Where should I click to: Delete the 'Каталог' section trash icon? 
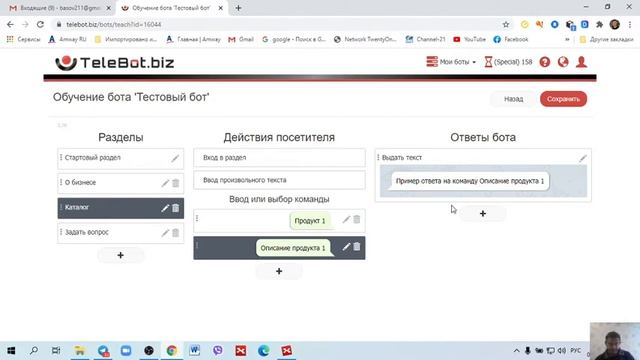point(176,208)
